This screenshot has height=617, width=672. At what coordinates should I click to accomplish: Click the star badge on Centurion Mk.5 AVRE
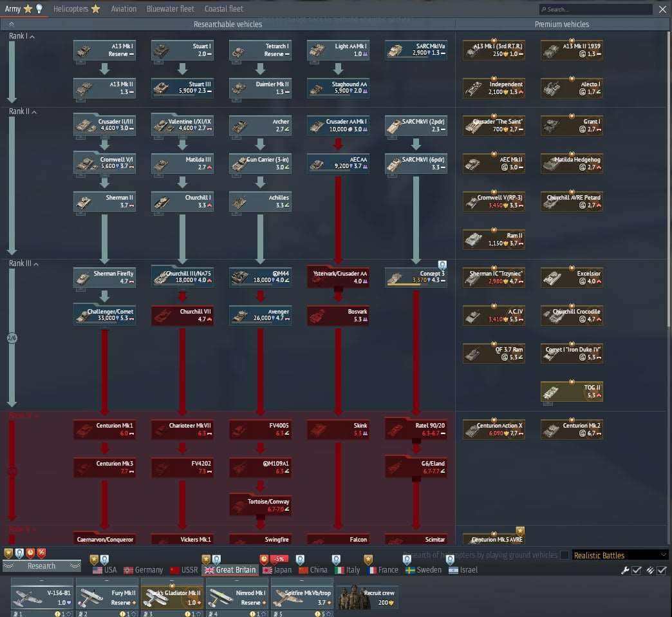tap(520, 531)
